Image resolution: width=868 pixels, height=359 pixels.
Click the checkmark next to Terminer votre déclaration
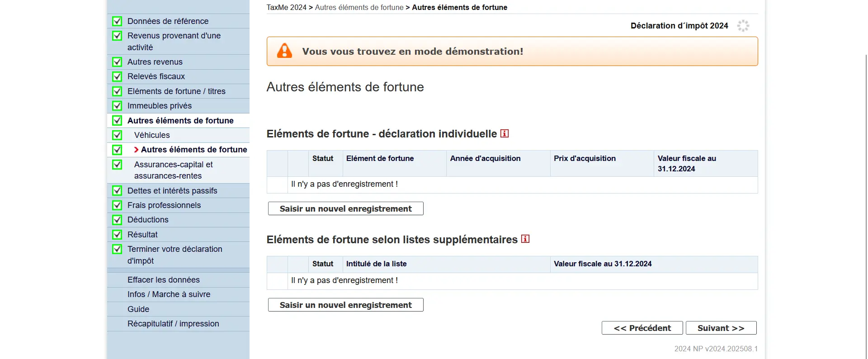[117, 249]
